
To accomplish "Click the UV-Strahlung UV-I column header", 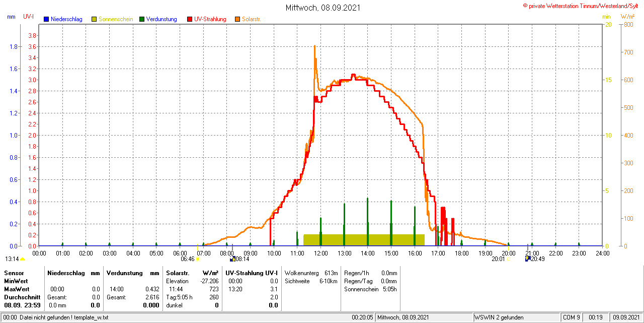I will coord(252,273).
